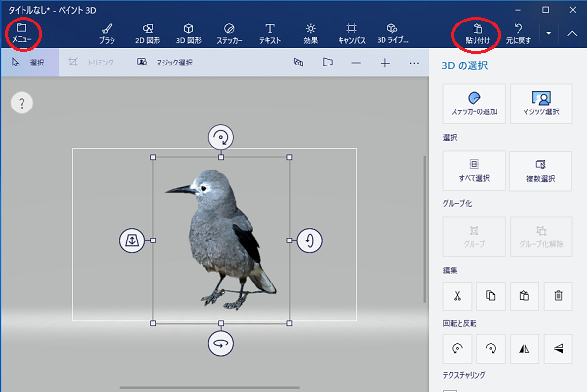587x392 pixels.
Task: Click the テクスチャリング checkbox
Action: pos(449,388)
